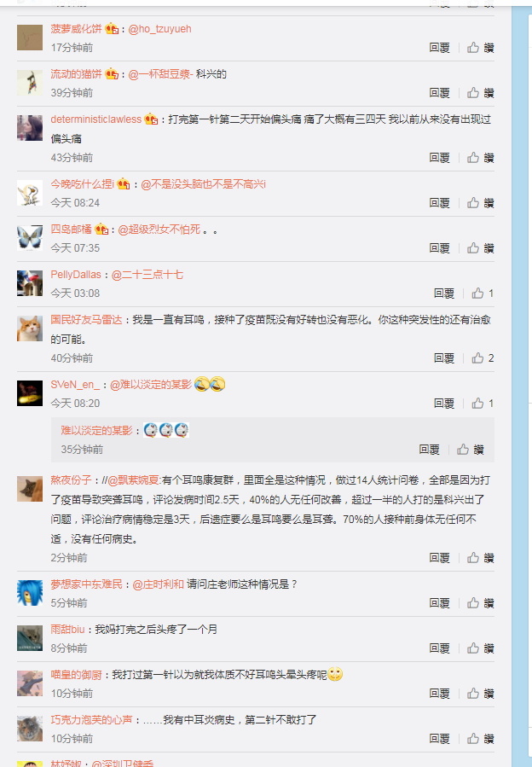Like deterministiclawless's migraine comment

pyautogui.click(x=480, y=158)
